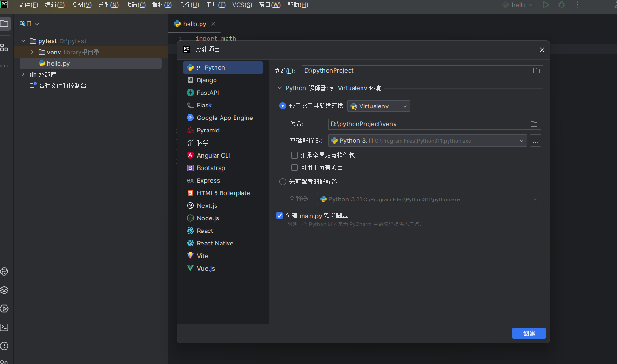617x364 pixels.
Task: Select HTML5 Boilerplate project type
Action: pyautogui.click(x=223, y=193)
